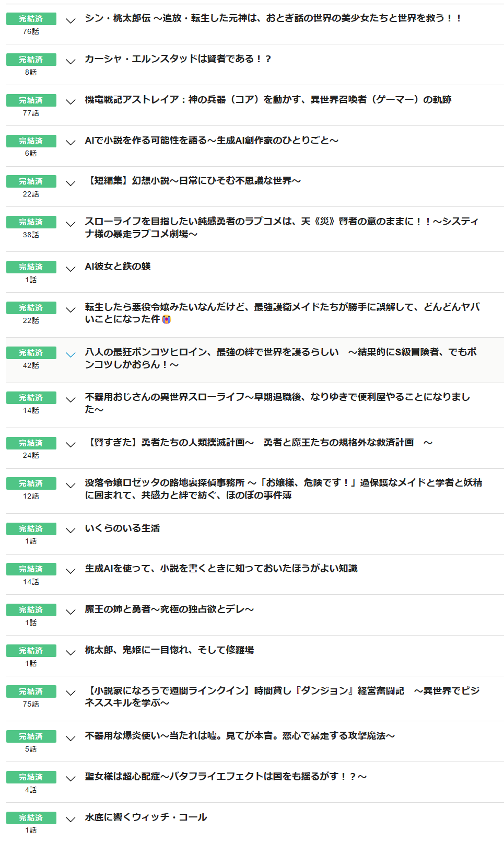Expand the 機竜戦記アストレイア row chevron
The width and height of the screenshot is (504, 842).
[x=71, y=102]
